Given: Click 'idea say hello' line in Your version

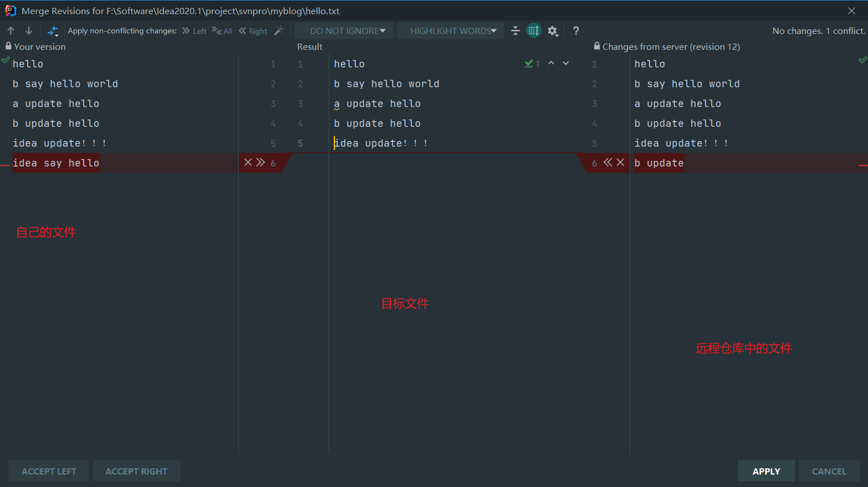Looking at the screenshot, I should [56, 163].
